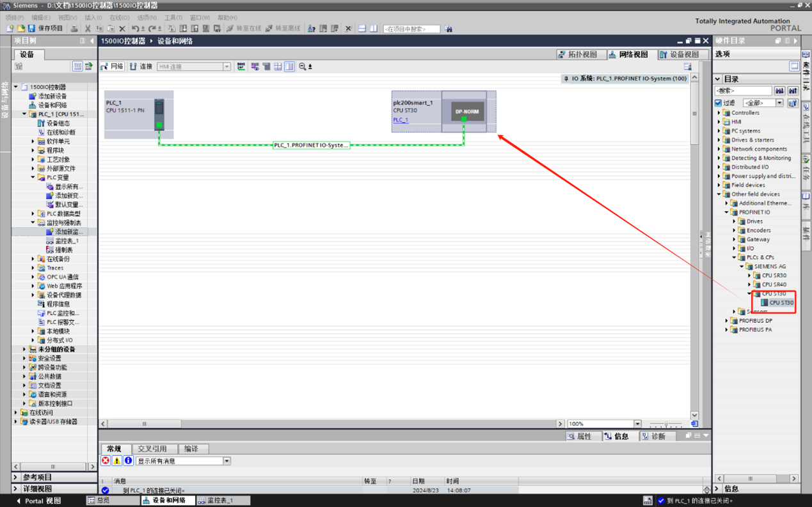Click the split editor horizontally icon
This screenshot has width=812, height=507.
[x=362, y=29]
